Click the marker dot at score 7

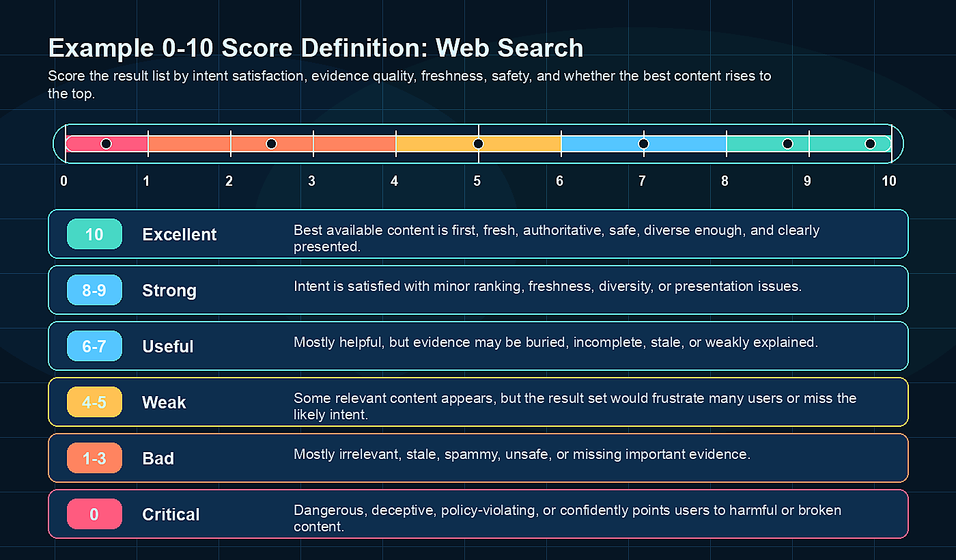643,143
